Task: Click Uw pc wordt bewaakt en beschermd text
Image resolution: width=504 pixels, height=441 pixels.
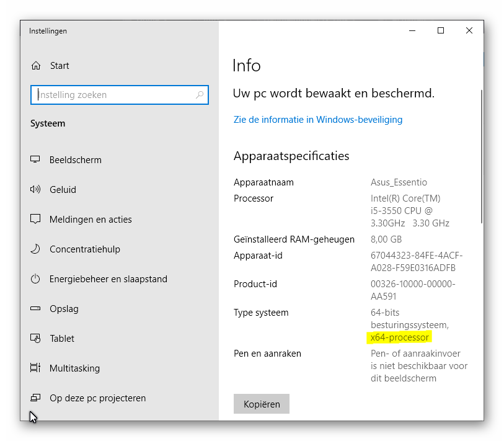Action: (x=334, y=93)
